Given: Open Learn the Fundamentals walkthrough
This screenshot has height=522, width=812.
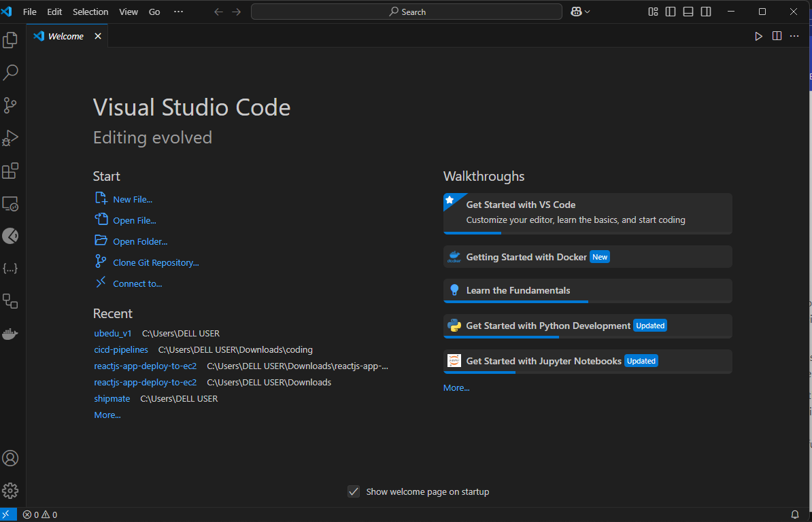Looking at the screenshot, I should (x=588, y=290).
